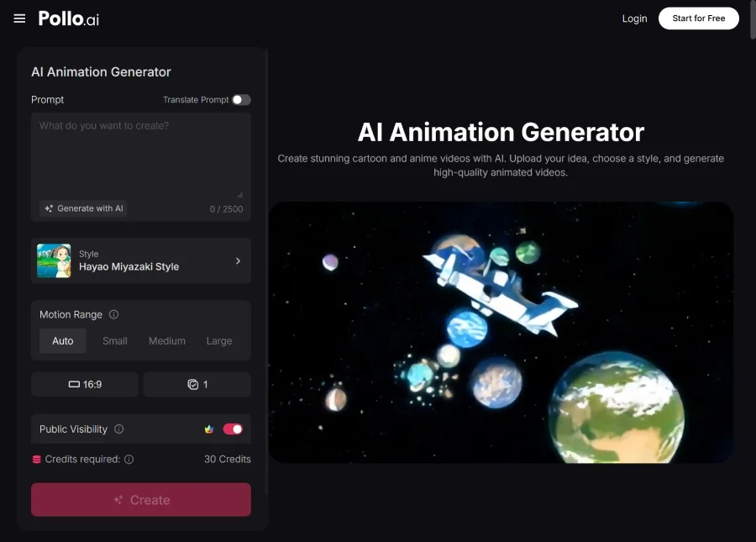Screen dimensions: 756x542
Task: Click Credits required info icon
Action: tap(129, 459)
